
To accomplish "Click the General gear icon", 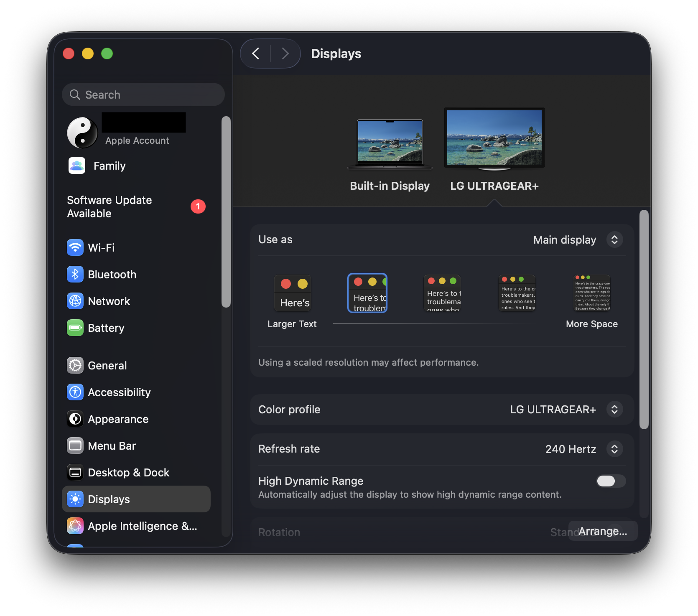I will [75, 365].
